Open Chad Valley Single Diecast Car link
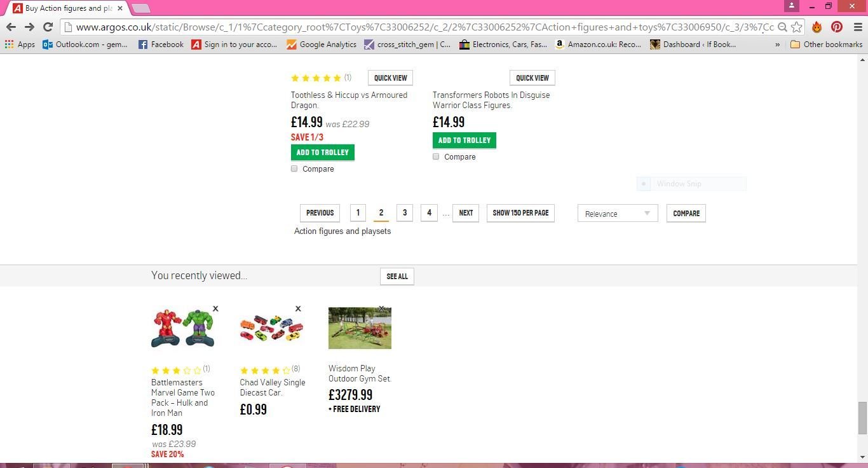 [x=273, y=387]
